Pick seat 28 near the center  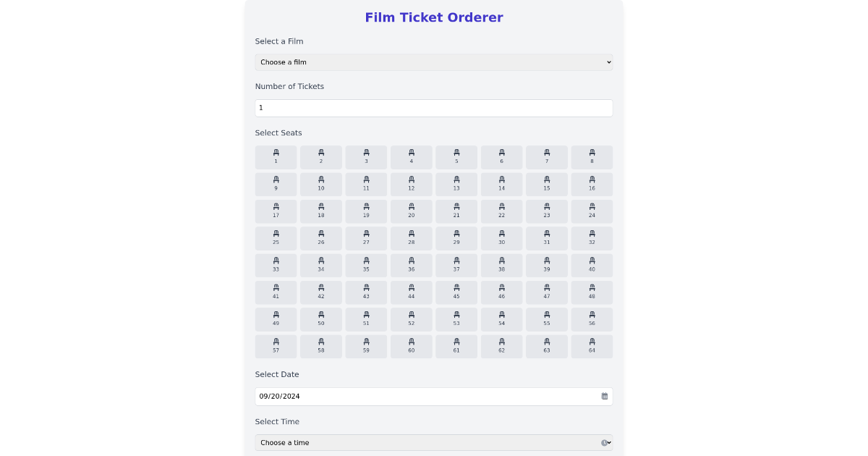[x=411, y=238]
